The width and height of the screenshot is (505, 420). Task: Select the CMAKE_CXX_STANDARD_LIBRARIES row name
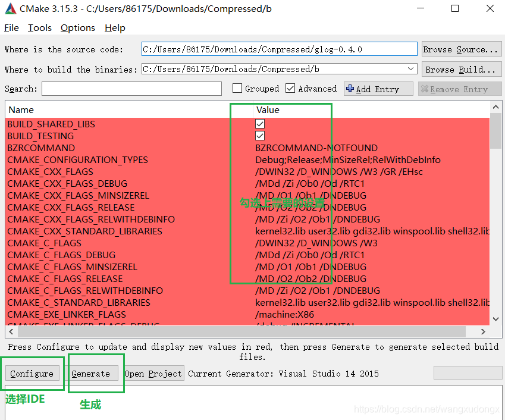84,231
